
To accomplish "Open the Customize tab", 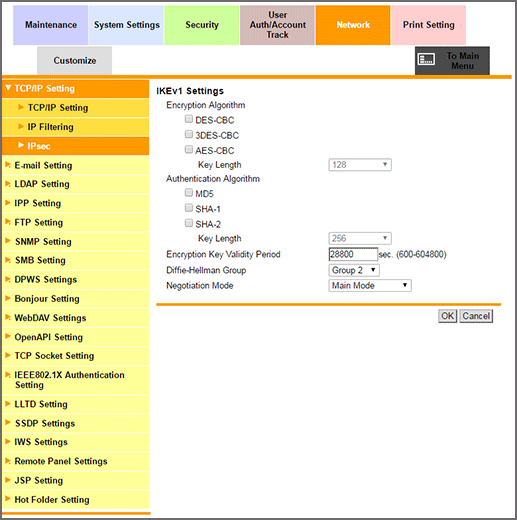I will tap(75, 61).
